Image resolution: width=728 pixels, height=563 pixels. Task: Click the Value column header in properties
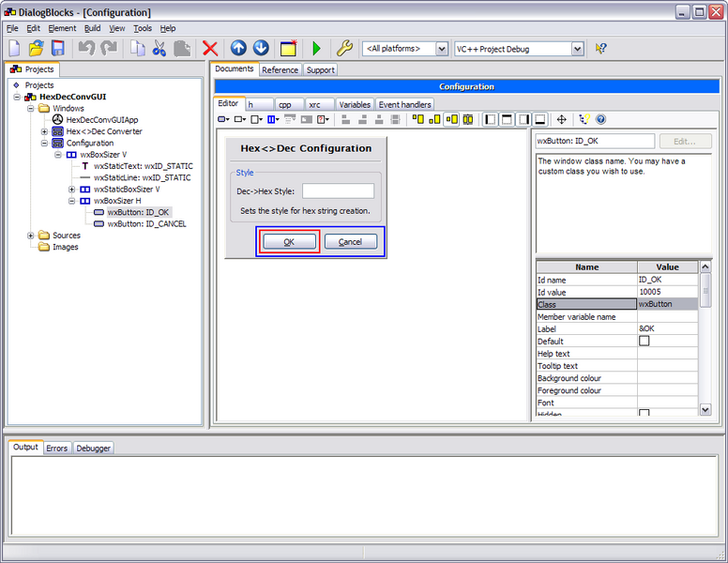[x=667, y=267]
